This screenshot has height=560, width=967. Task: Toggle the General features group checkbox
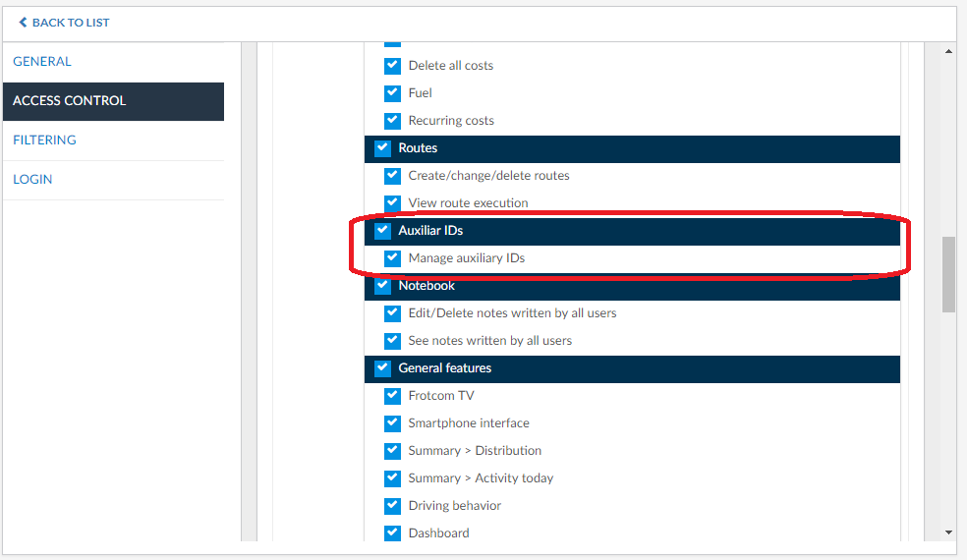pos(382,368)
